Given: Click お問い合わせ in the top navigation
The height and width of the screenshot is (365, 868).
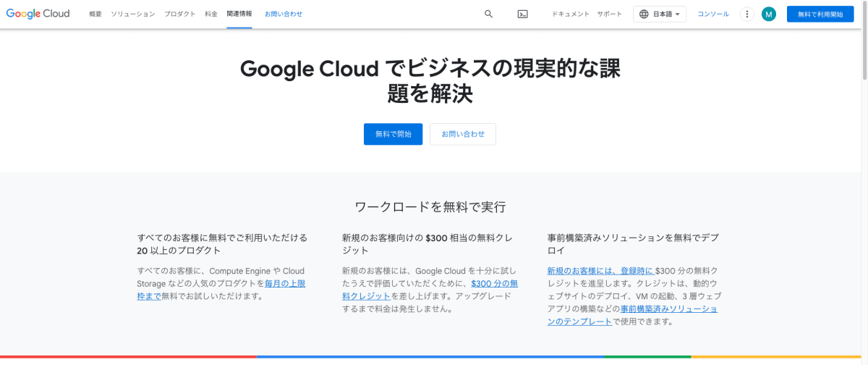Looking at the screenshot, I should 284,14.
